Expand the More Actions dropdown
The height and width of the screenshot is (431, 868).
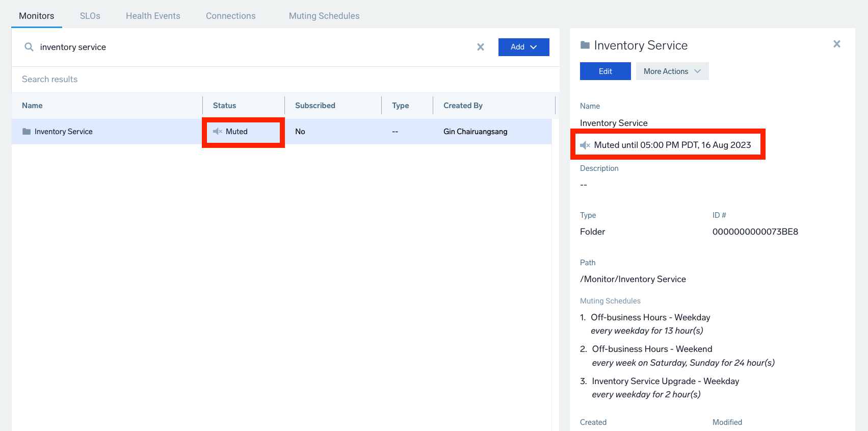[672, 71]
